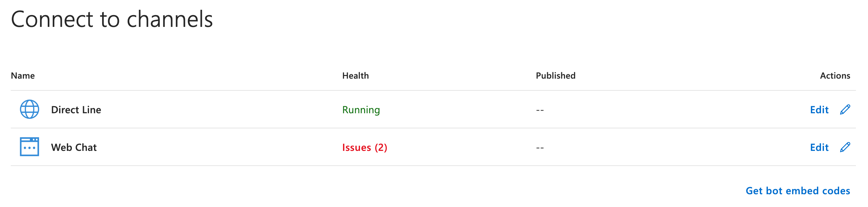Click the pencil icon for Web Chat
The width and height of the screenshot is (868, 207).
(x=845, y=147)
